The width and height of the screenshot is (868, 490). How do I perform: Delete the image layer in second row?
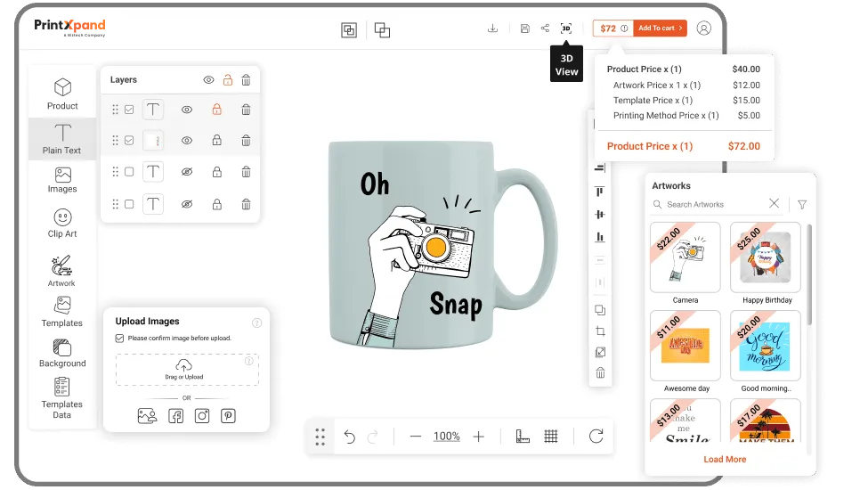246,140
